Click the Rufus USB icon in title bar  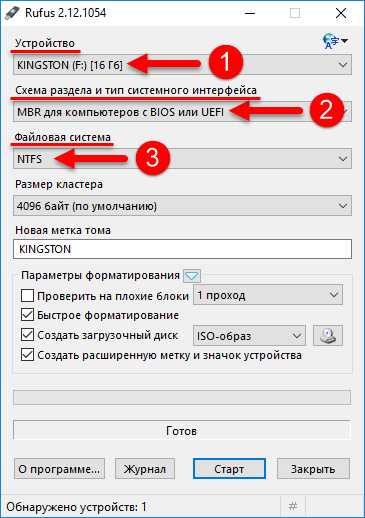pyautogui.click(x=12, y=13)
